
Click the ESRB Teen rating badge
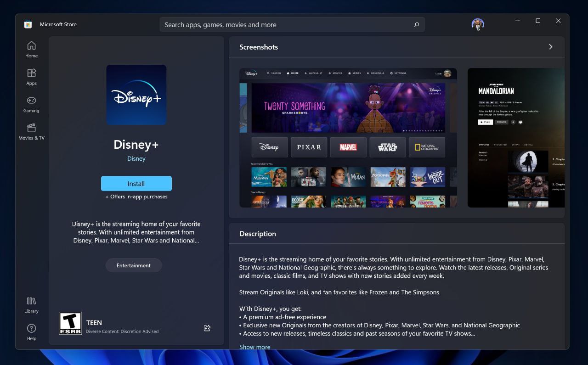70,323
